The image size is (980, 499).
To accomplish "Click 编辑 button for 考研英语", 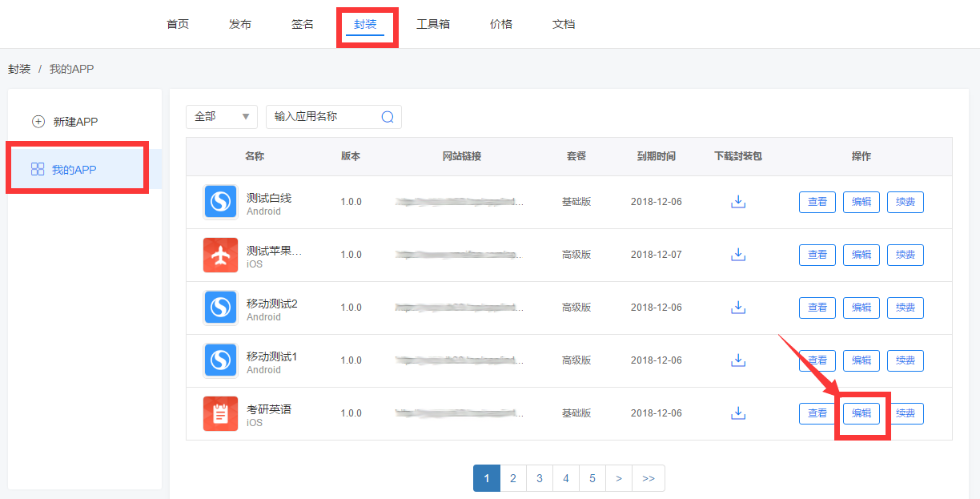I will [x=862, y=413].
